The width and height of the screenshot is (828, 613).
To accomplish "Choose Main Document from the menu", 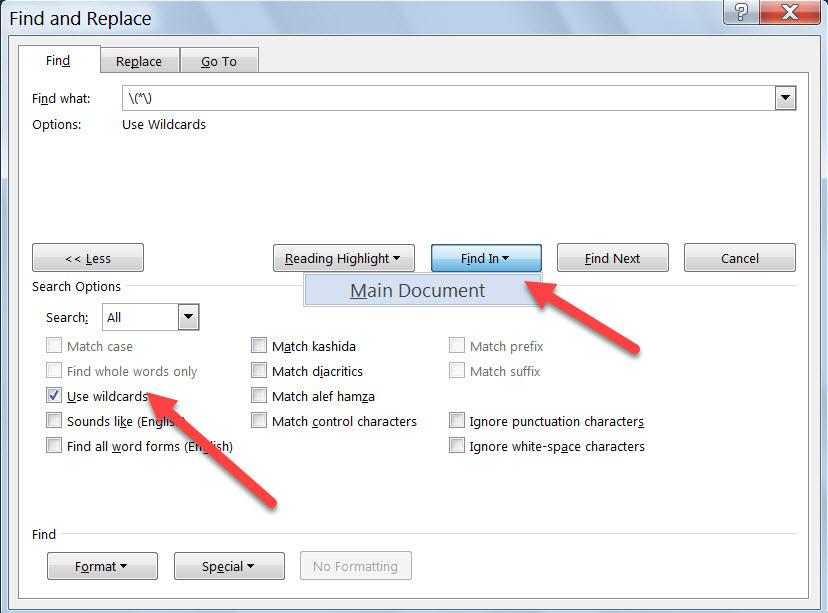I will [x=418, y=291].
